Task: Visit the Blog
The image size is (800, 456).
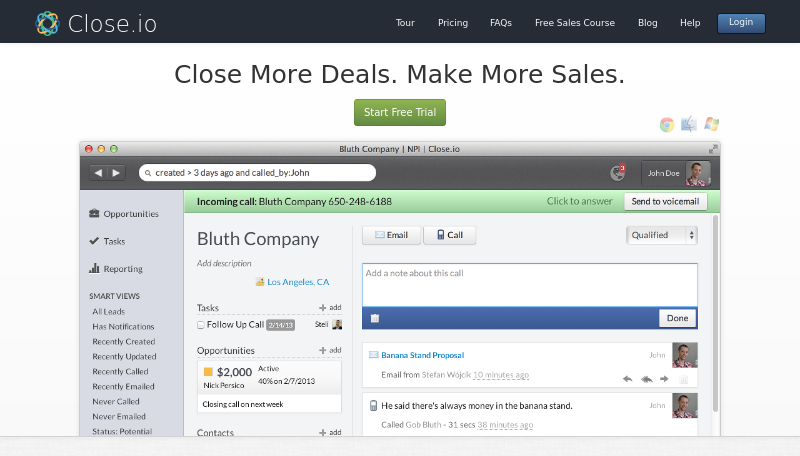Action: pos(647,23)
